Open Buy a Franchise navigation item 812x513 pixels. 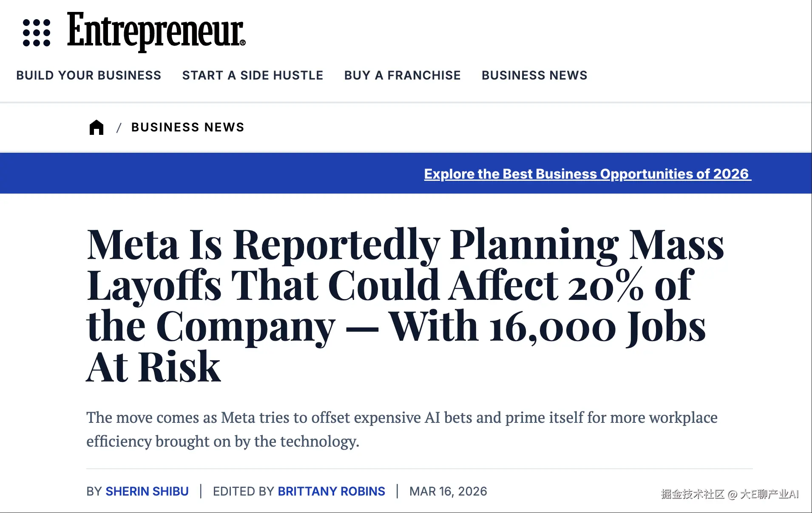[402, 75]
